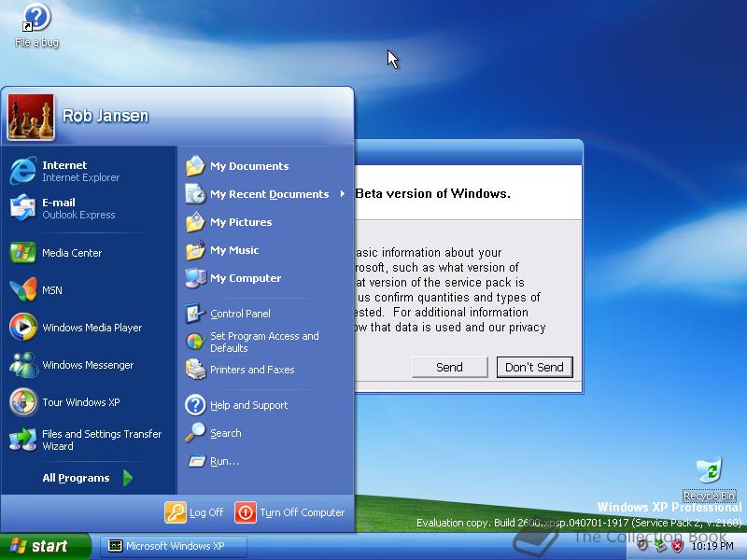Choose the My Pictures menu entry text
747x560 pixels.
241,222
